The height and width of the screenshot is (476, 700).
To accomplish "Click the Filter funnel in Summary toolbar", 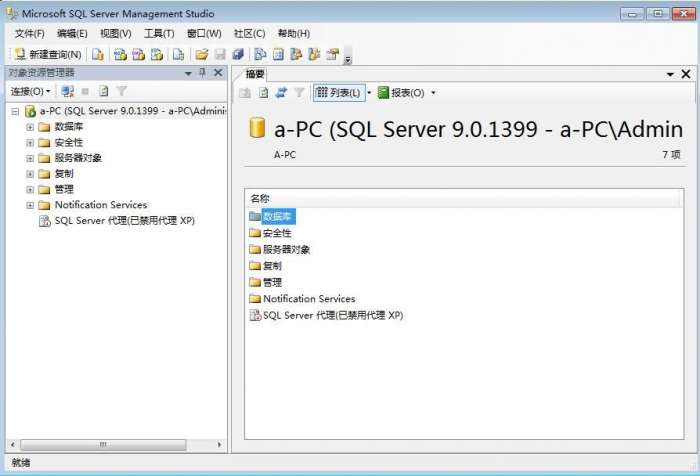I will [299, 93].
